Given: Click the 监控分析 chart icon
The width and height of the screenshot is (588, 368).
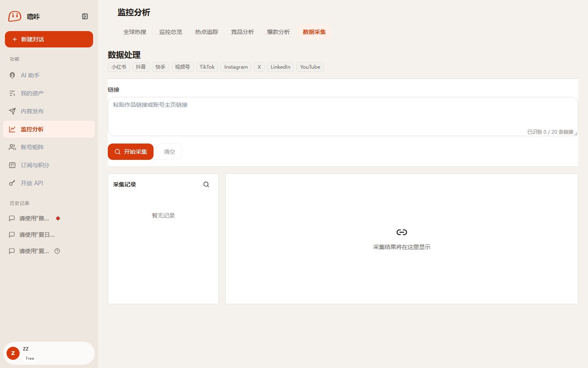Looking at the screenshot, I should click(12, 129).
